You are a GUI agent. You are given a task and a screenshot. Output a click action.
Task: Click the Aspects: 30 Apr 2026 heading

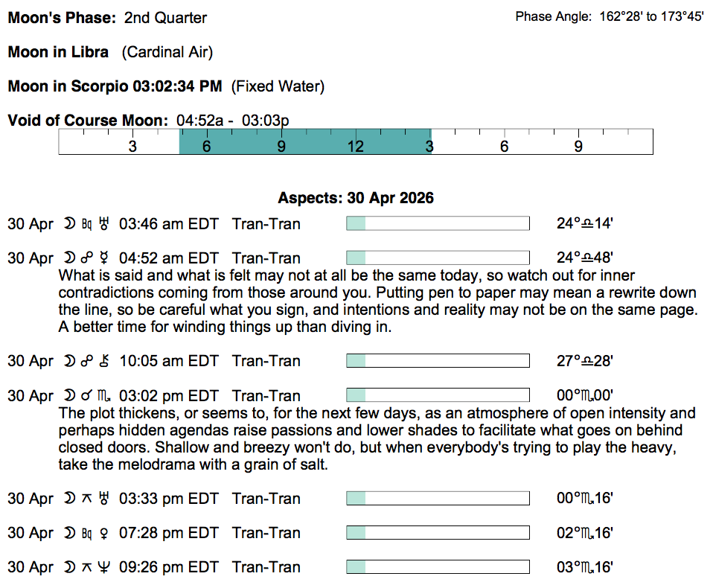coord(356,198)
